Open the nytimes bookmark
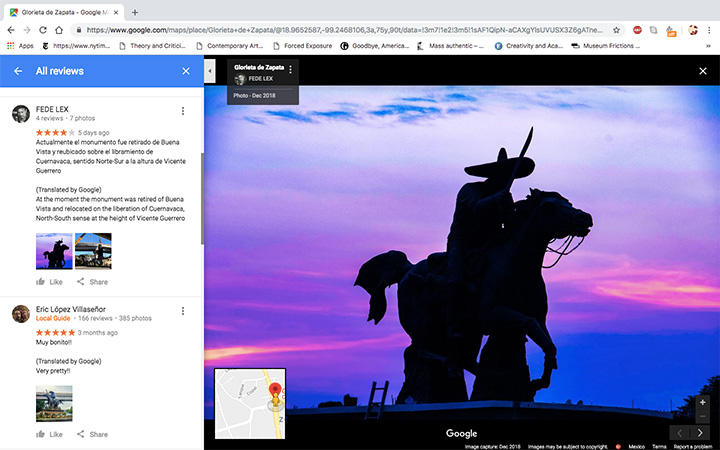The height and width of the screenshot is (450, 720). click(x=76, y=46)
